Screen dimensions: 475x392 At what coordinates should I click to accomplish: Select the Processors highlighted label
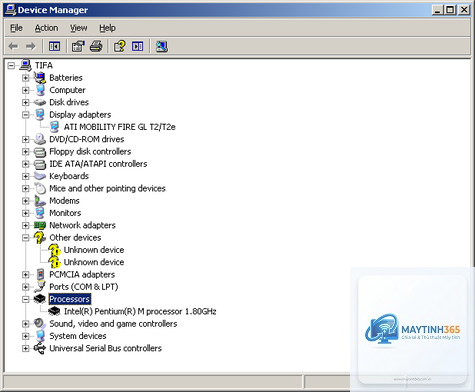pyautogui.click(x=69, y=299)
